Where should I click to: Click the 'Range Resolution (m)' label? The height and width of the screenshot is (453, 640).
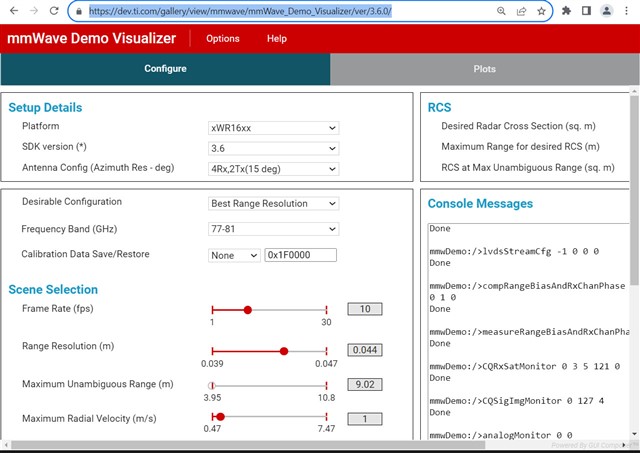coord(68,346)
